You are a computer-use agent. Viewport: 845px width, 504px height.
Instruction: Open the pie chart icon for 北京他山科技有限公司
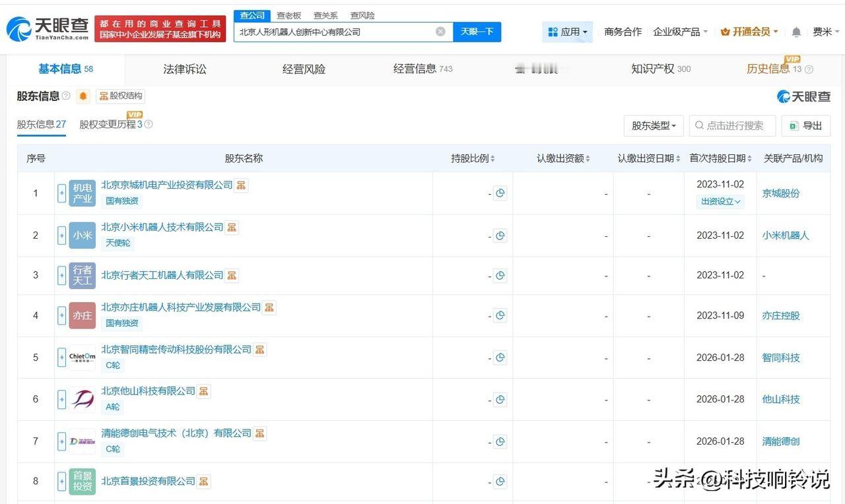tap(500, 399)
